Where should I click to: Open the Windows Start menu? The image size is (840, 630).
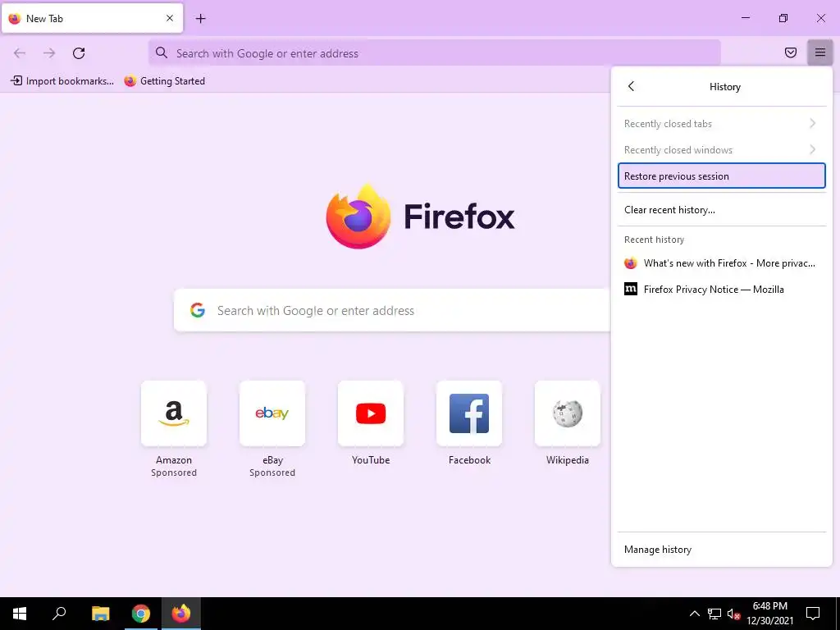tap(20, 614)
